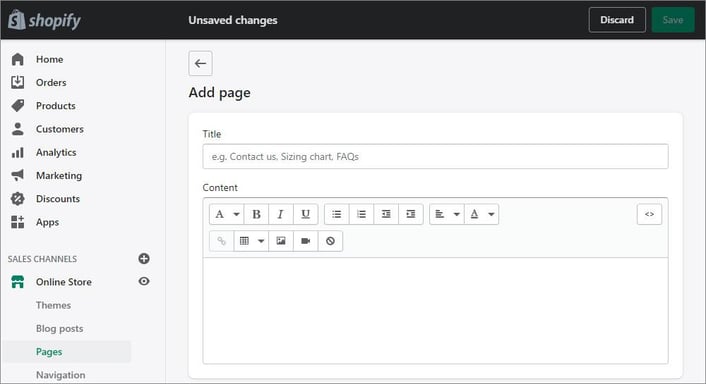
Task: Click the Title input field
Action: click(435, 157)
